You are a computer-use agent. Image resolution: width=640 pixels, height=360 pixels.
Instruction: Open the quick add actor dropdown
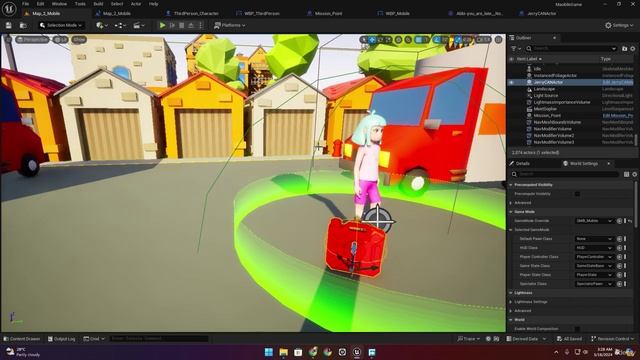[101, 25]
